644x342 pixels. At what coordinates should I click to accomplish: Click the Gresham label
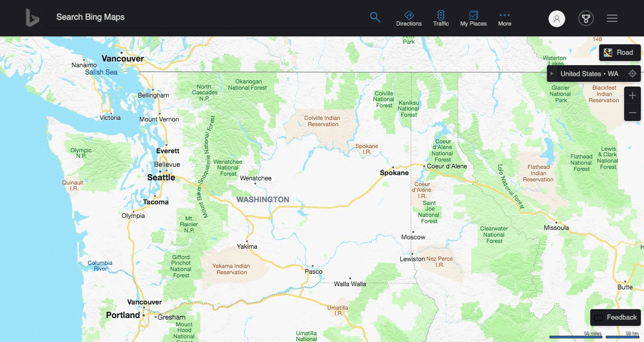tap(172, 317)
